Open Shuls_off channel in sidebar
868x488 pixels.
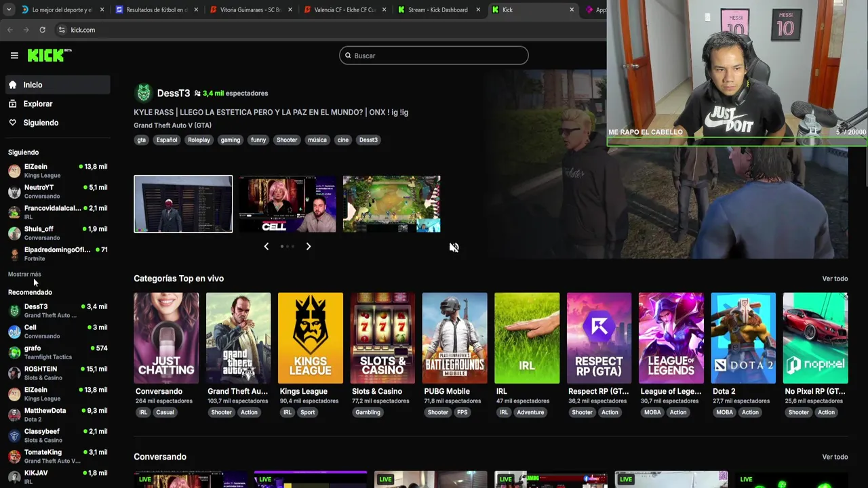(x=58, y=233)
